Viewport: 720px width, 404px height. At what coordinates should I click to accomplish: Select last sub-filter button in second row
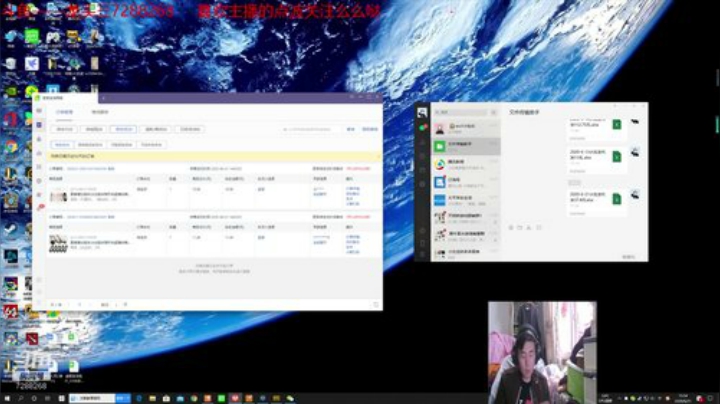pos(152,145)
